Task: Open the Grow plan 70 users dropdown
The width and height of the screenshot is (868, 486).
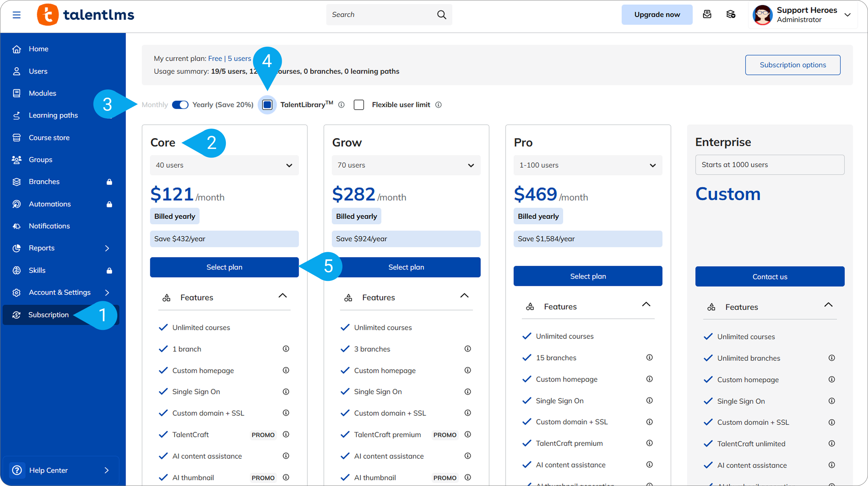Action: [406, 165]
